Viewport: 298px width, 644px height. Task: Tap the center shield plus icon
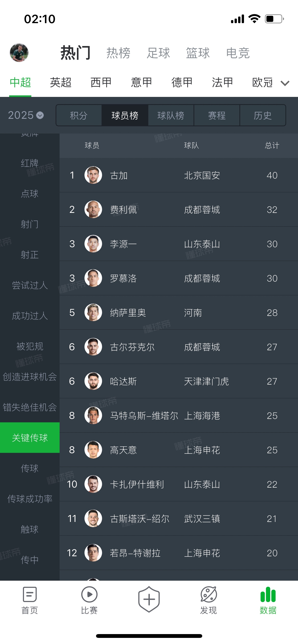click(x=149, y=599)
